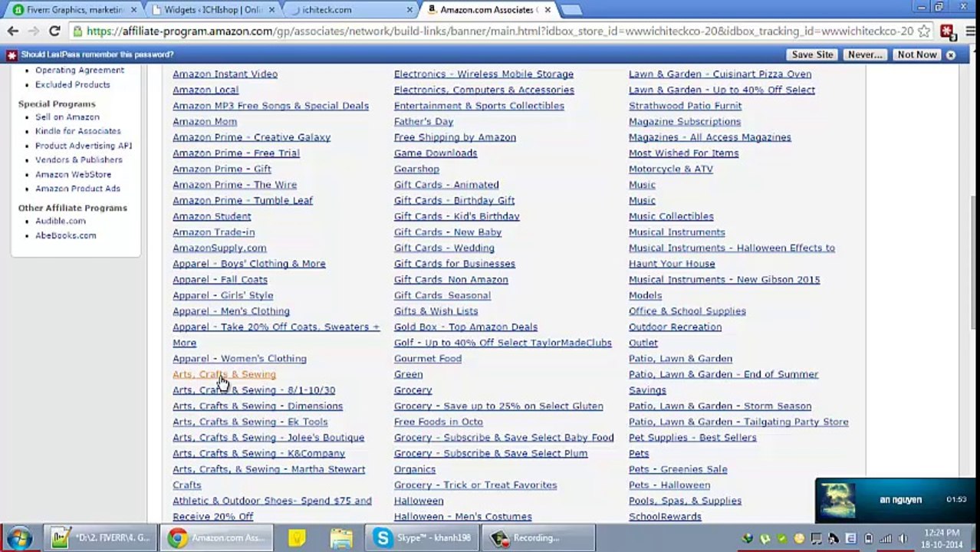Open Apparel - Fall Coats link

tap(220, 279)
